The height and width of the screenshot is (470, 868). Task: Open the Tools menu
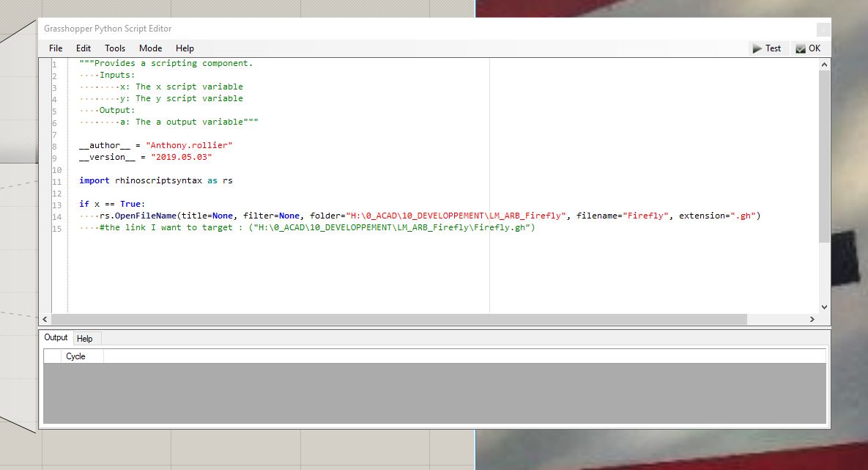(x=115, y=48)
